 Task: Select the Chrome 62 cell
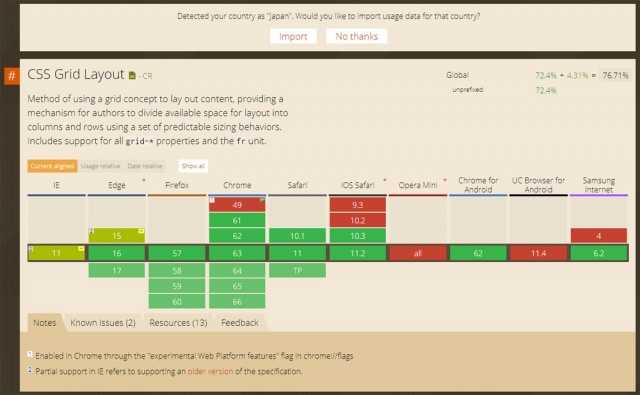237,236
